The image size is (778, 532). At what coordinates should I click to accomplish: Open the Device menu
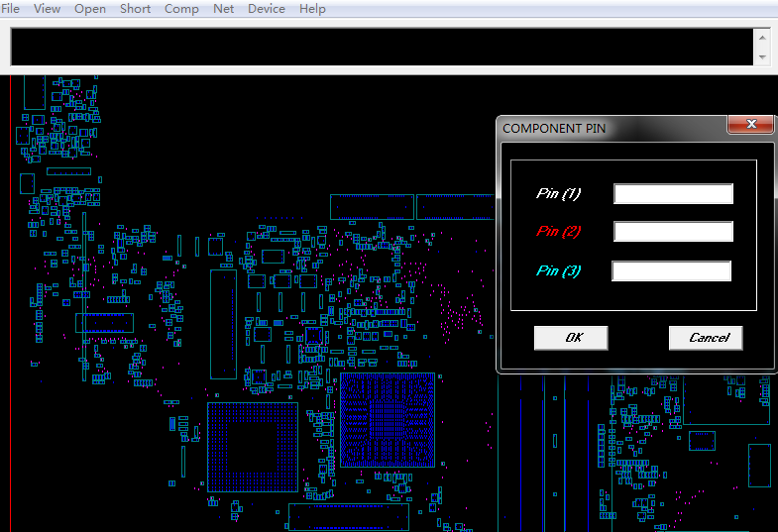click(267, 9)
